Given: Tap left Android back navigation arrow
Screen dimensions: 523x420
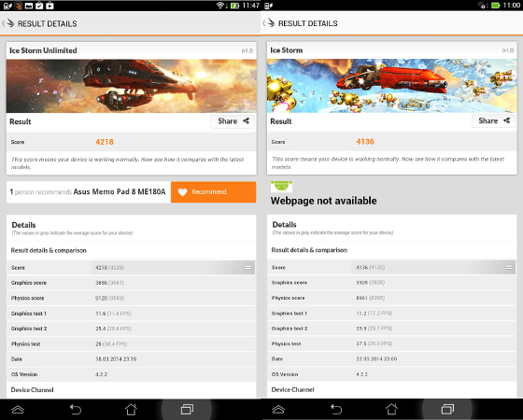Looking at the screenshot, I should point(76,409).
